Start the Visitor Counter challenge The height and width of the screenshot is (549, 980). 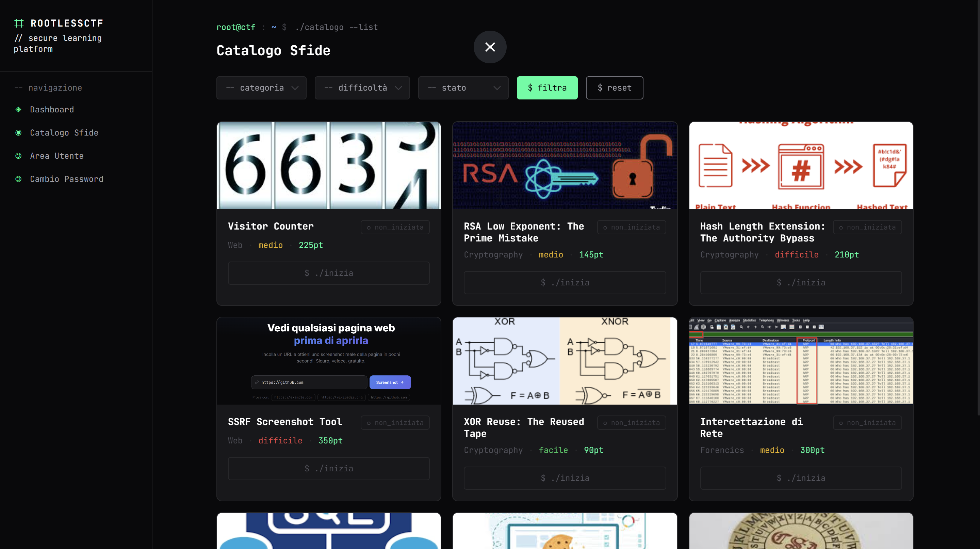tap(329, 273)
